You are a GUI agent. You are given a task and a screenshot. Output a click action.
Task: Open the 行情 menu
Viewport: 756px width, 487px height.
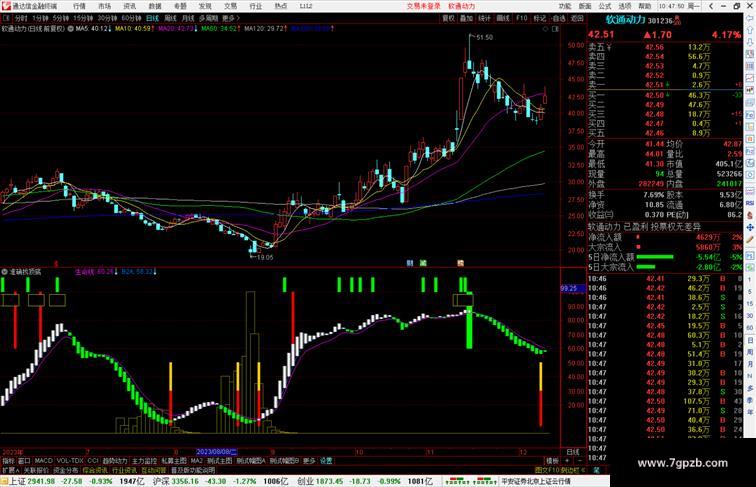(79, 6)
